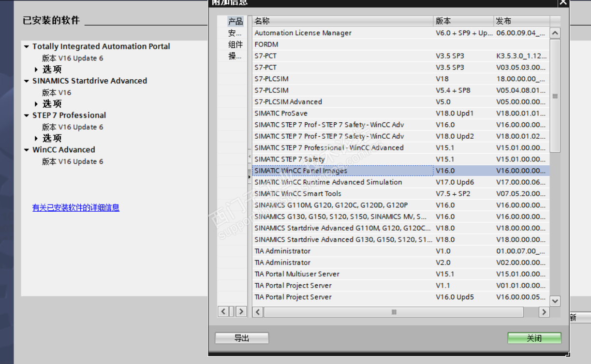Viewport: 591px width, 364px height.
Task: Select STEP 7 Prof Safety V18.0 Upd2 row
Action: tap(400, 136)
